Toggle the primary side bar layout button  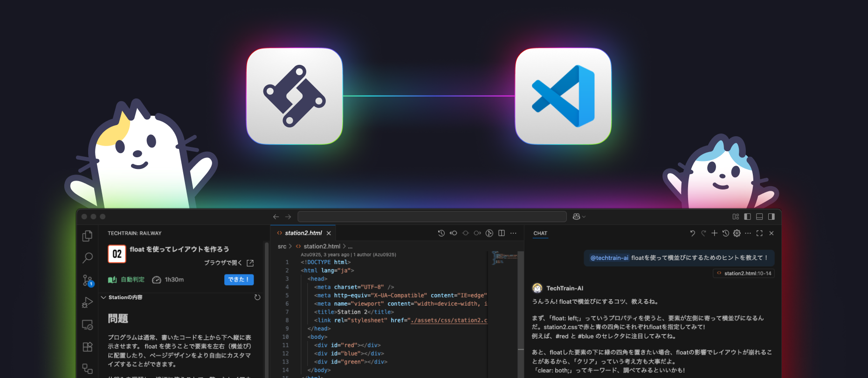click(747, 217)
